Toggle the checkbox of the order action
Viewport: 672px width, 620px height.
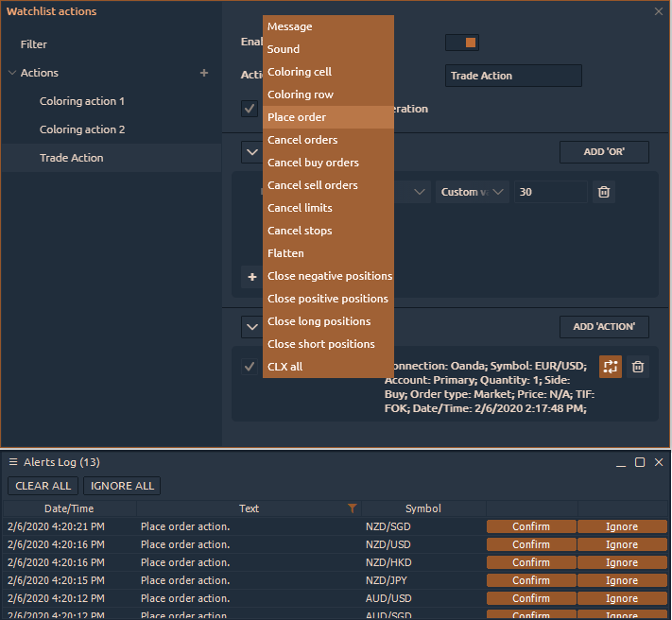pos(250,367)
